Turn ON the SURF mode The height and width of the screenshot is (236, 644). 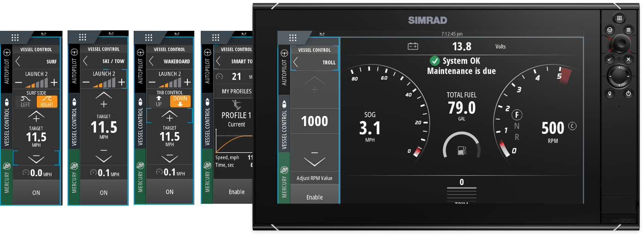click(36, 193)
